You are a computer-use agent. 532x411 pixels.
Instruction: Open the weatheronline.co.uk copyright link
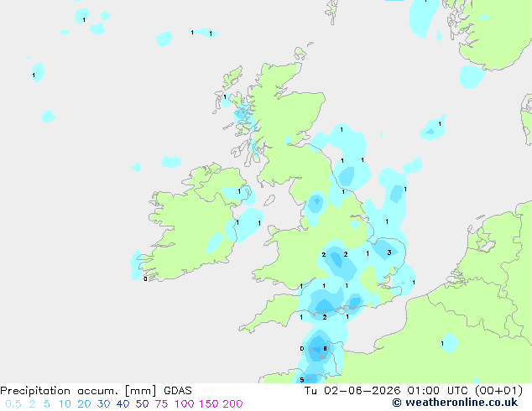click(455, 403)
